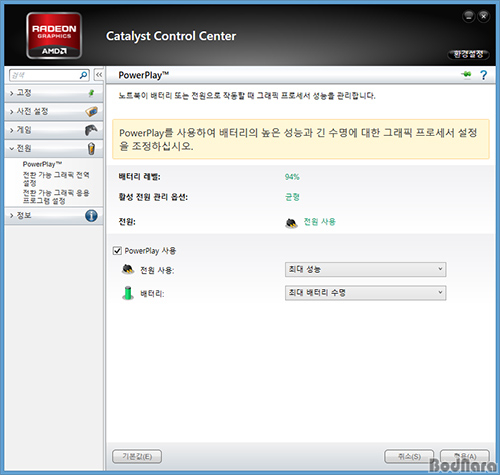Image resolution: width=500 pixels, height=475 pixels.
Task: Expand the 정보 section
Action: click(x=53, y=216)
